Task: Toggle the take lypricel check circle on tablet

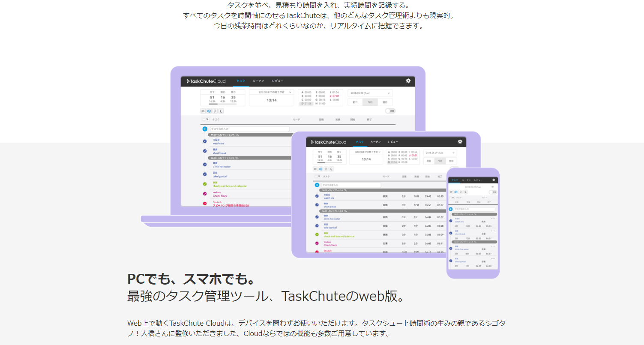Action: point(317,225)
